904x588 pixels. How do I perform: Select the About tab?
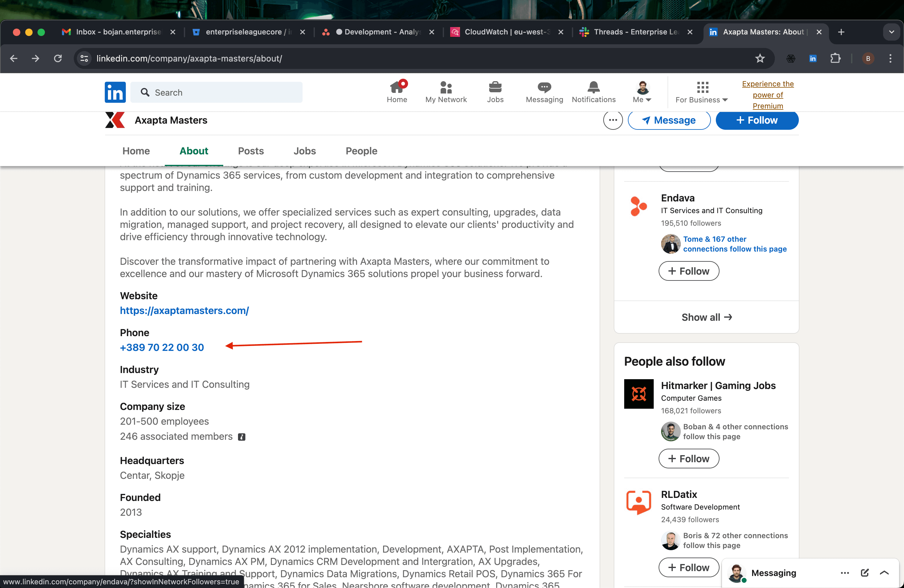coord(194,151)
